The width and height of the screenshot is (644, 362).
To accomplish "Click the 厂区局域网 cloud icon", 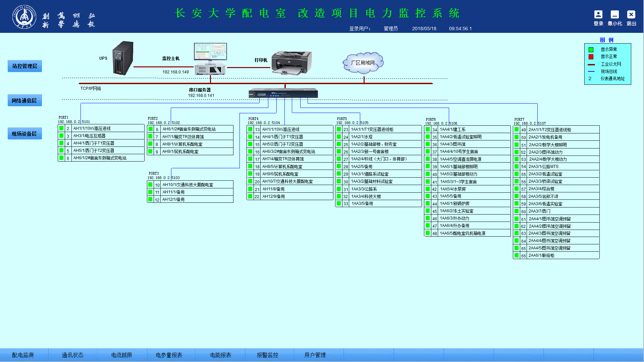I will pos(363,63).
